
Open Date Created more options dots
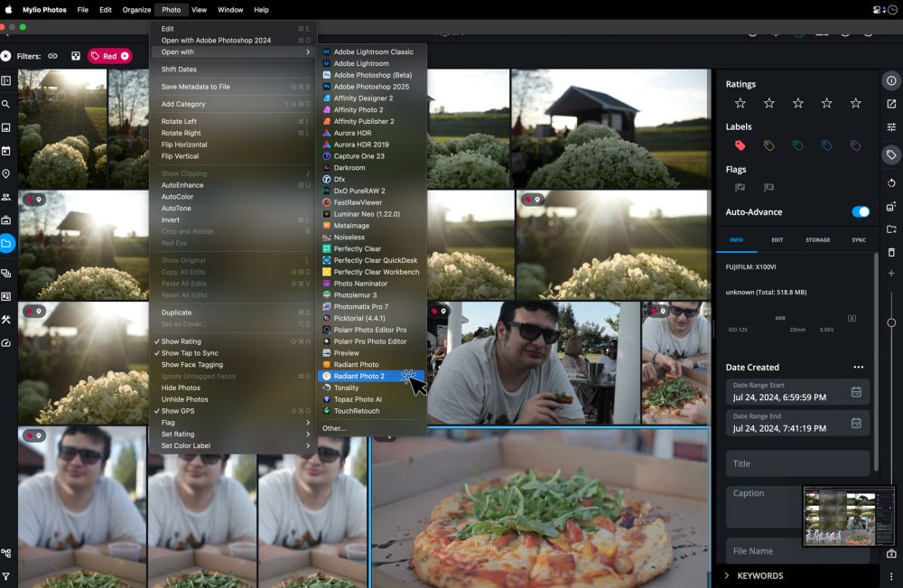point(858,368)
